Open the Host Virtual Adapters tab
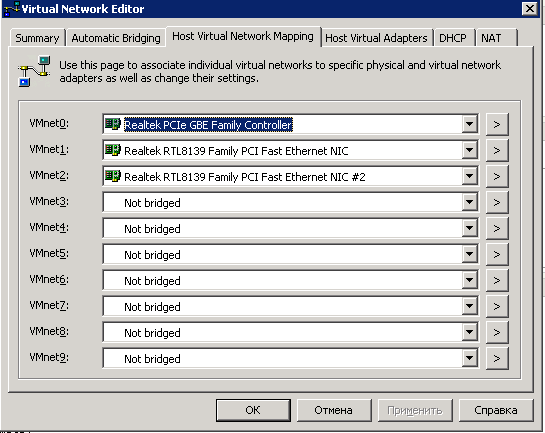The height and width of the screenshot is (433, 545). [376, 38]
